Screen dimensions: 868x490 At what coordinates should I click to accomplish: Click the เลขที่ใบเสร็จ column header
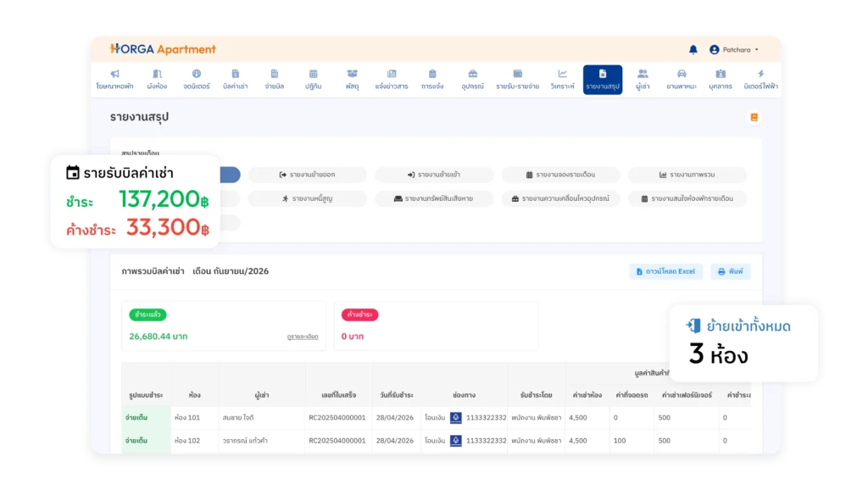coord(339,395)
